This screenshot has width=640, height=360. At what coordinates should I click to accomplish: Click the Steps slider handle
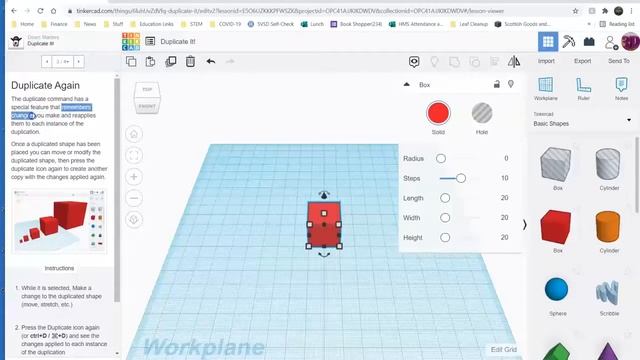tap(461, 178)
